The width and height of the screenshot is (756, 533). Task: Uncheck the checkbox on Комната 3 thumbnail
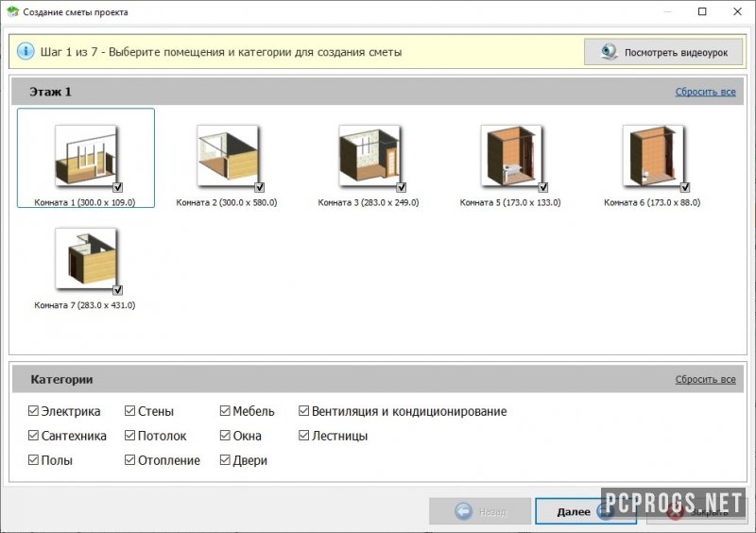[401, 187]
